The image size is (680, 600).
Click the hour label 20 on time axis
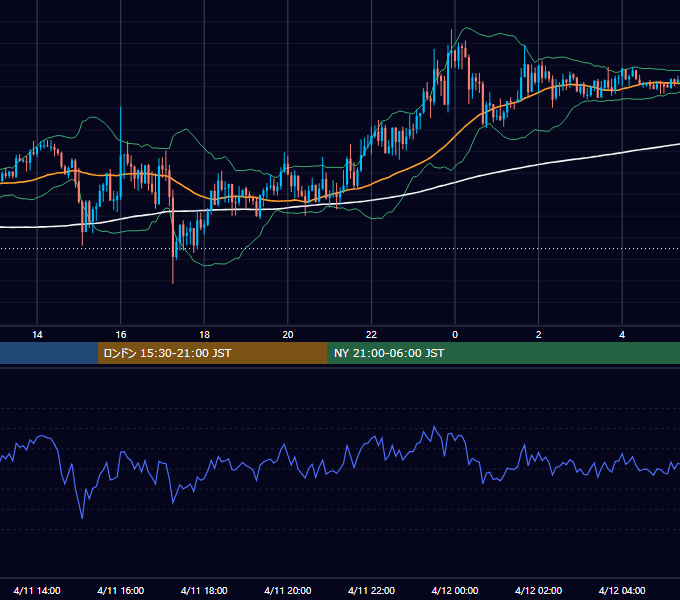pos(288,335)
